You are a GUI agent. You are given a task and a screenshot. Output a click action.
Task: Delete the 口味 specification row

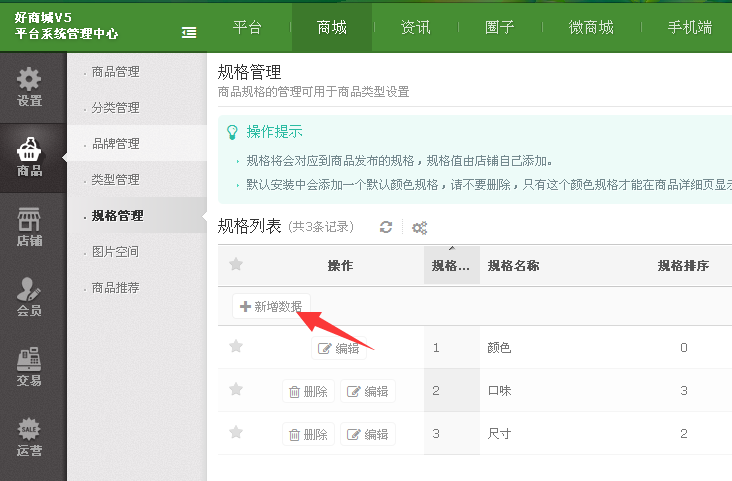(308, 391)
